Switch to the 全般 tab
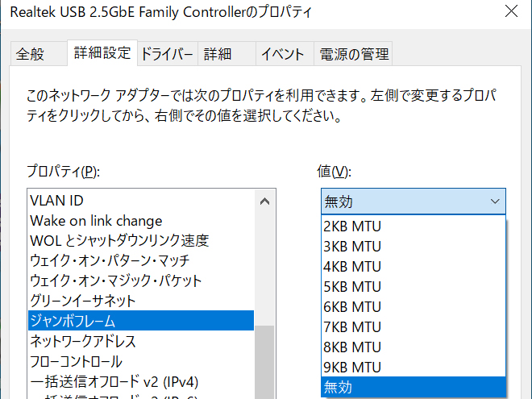 31,54
